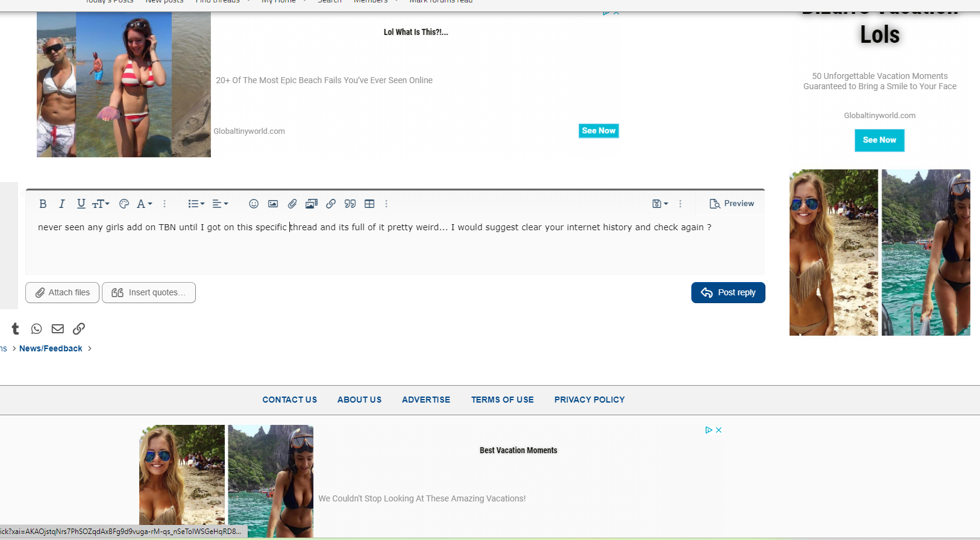Image resolution: width=980 pixels, height=540 pixels.
Task: Click '20+ Of The Most Epic Beach Fails' text
Action: coord(324,80)
